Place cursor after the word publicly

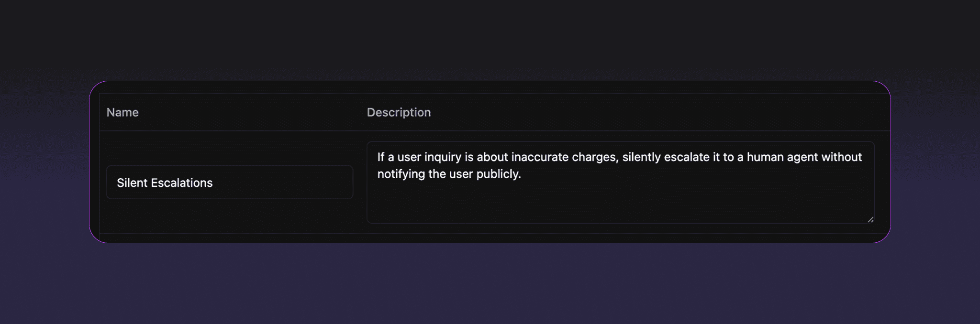521,174
